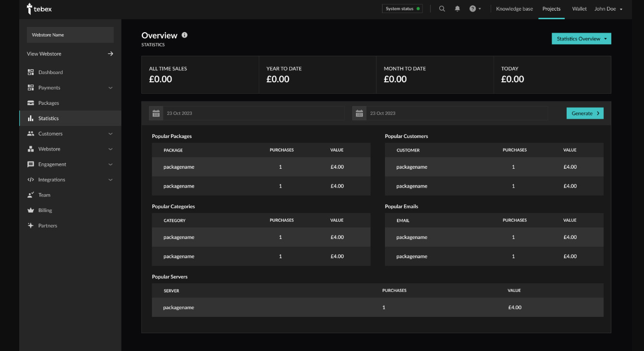Open the John Doe account menu
The width and height of the screenshot is (644, 351).
point(608,9)
